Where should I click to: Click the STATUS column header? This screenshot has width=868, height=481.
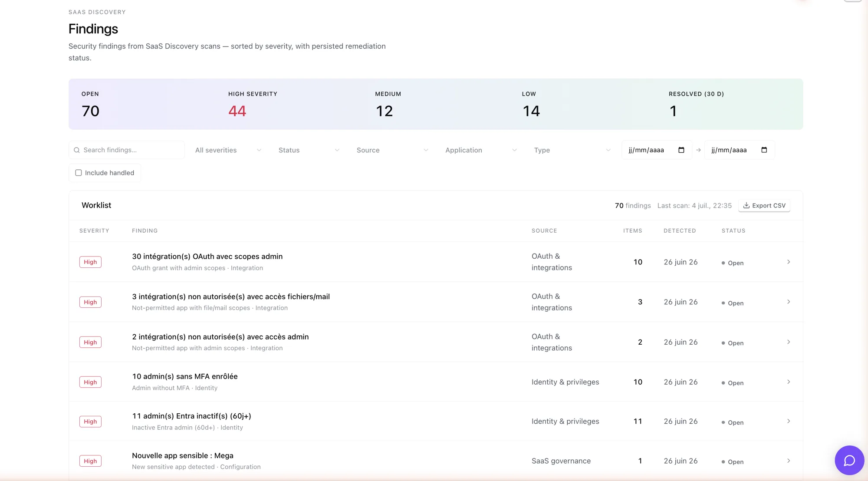pyautogui.click(x=733, y=231)
